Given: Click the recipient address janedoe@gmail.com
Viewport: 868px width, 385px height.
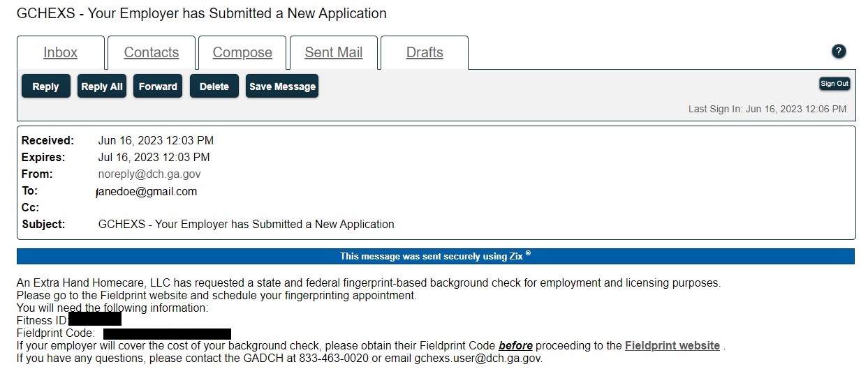Looking at the screenshot, I should click(x=147, y=191).
